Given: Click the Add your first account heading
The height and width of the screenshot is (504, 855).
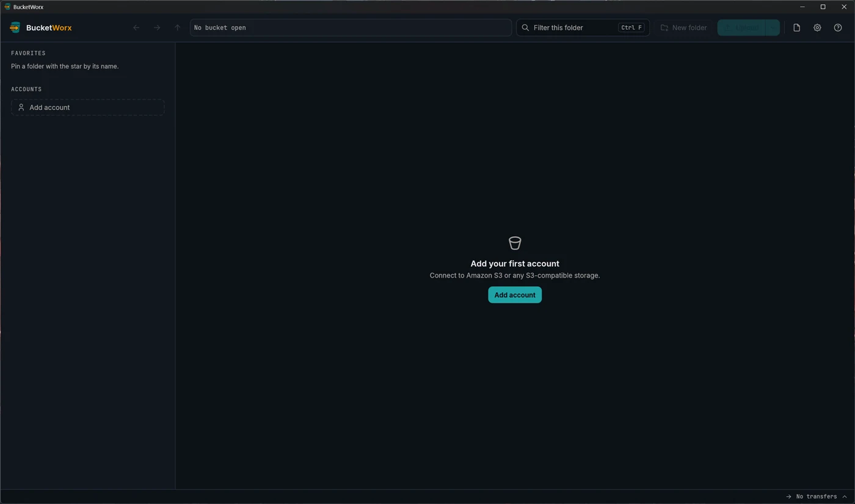Looking at the screenshot, I should [x=515, y=264].
